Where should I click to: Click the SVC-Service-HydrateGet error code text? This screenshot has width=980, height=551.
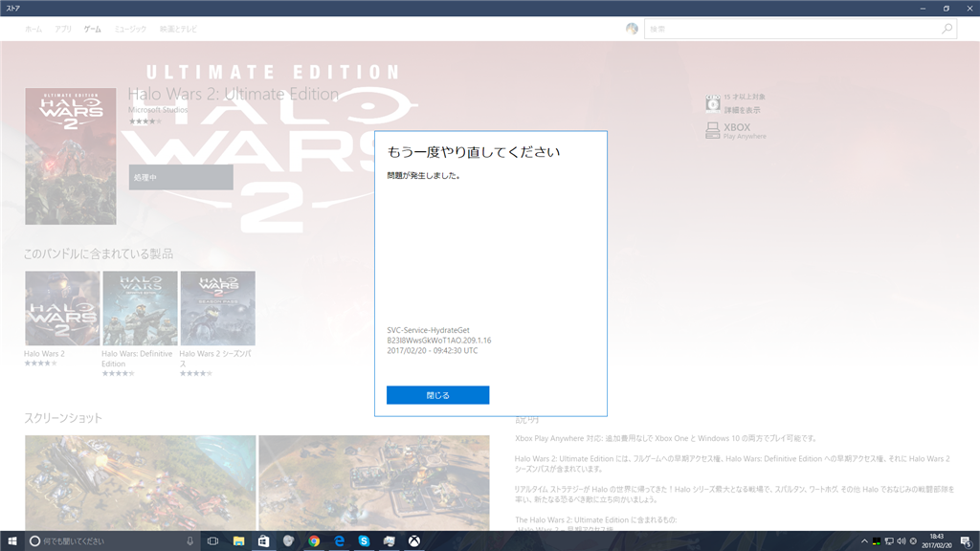click(428, 330)
